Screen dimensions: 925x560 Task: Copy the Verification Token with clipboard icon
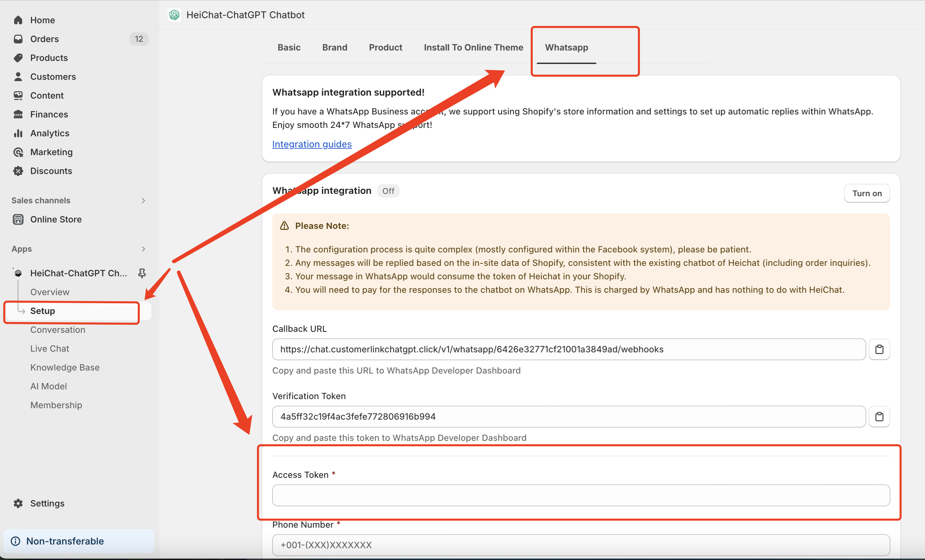coord(879,417)
